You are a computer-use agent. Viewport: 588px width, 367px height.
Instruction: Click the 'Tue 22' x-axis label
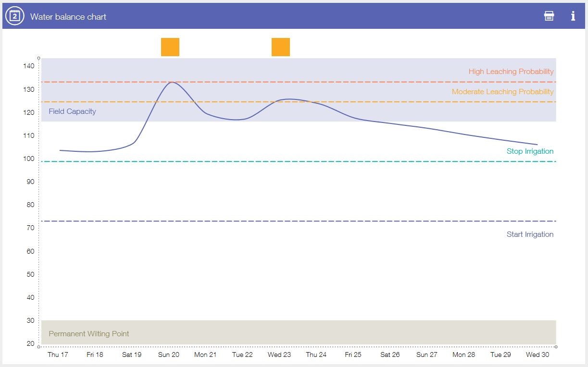point(242,355)
